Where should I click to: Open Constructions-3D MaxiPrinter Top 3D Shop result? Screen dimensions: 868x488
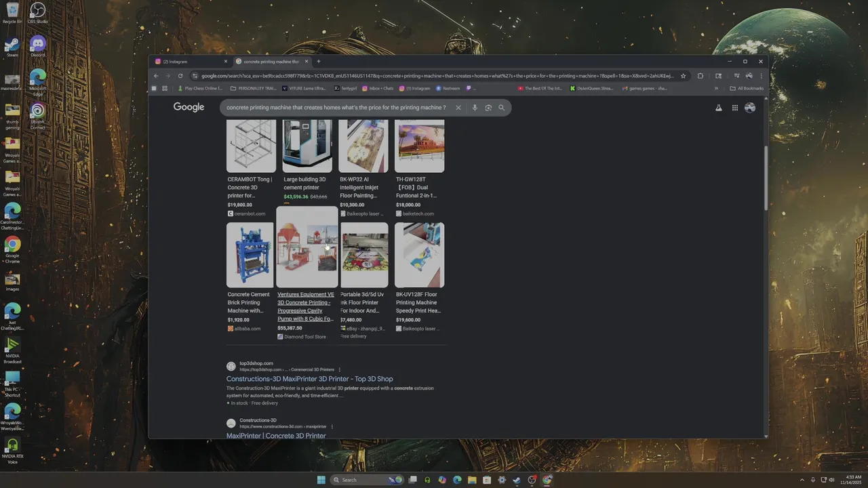point(309,379)
